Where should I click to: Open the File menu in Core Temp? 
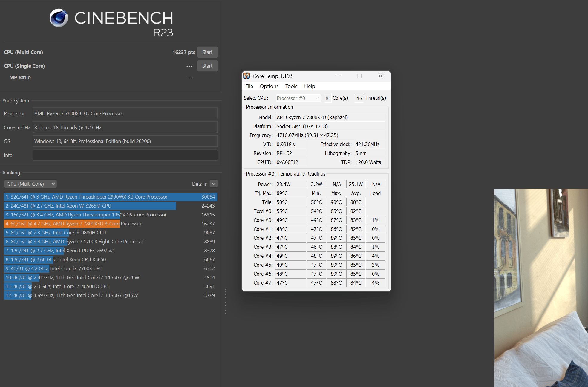click(249, 86)
